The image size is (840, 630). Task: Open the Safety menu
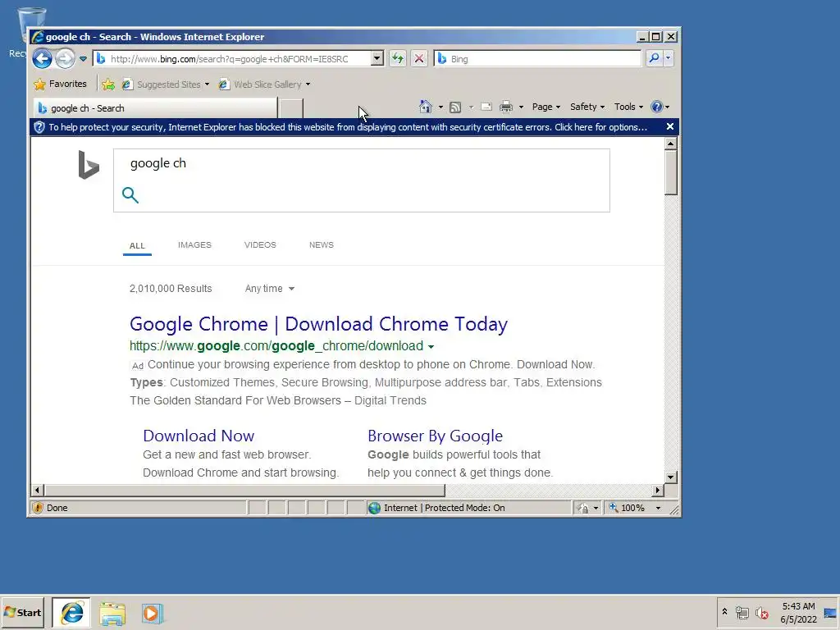tap(587, 107)
